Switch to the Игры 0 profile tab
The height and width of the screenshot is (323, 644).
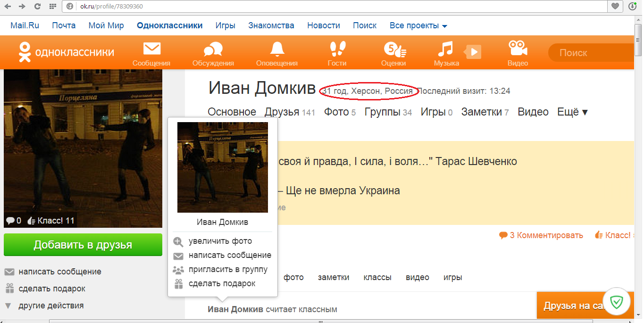(x=437, y=112)
